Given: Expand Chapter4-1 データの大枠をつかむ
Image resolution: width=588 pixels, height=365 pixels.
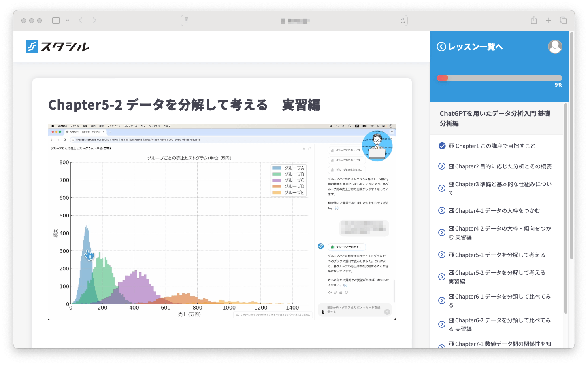Looking at the screenshot, I should click(442, 210).
